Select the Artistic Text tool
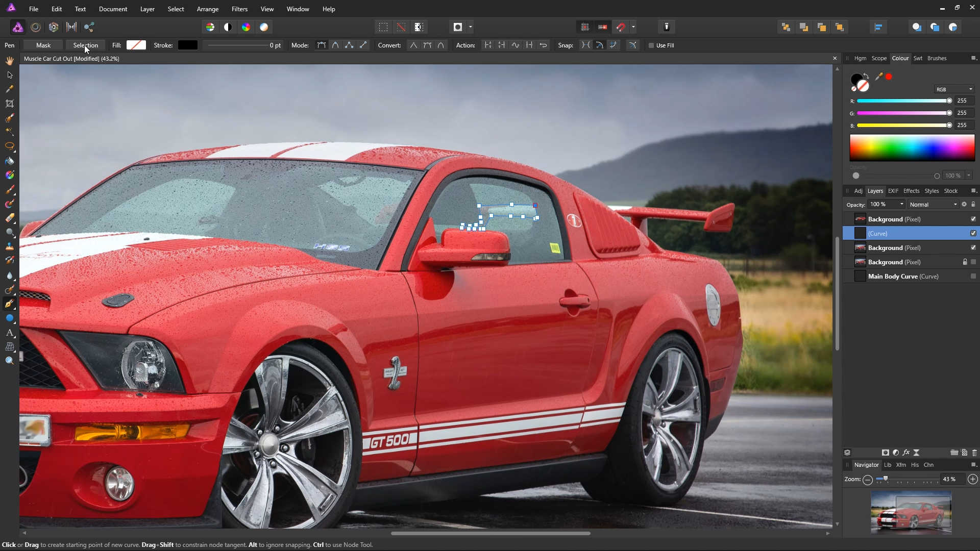Image resolution: width=980 pixels, height=551 pixels. (9, 333)
